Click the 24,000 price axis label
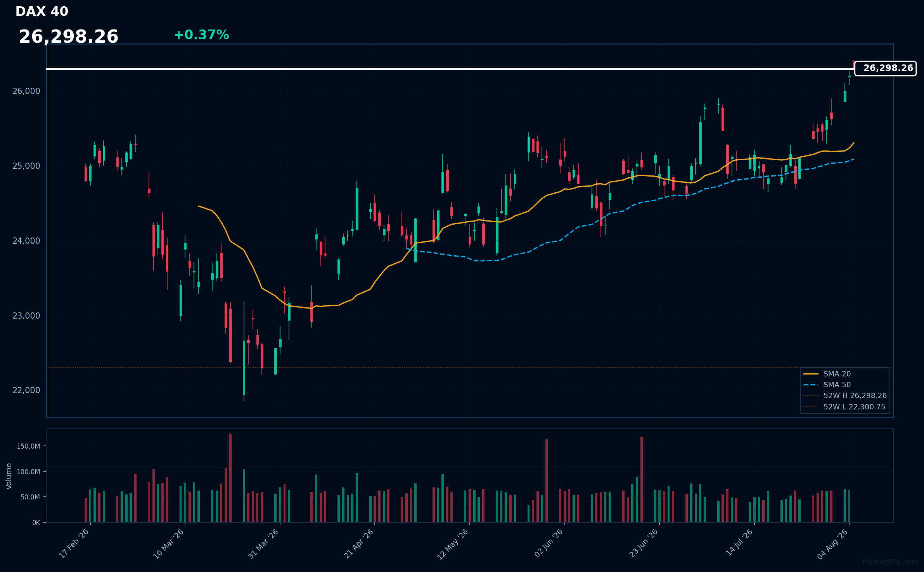 pyautogui.click(x=26, y=241)
